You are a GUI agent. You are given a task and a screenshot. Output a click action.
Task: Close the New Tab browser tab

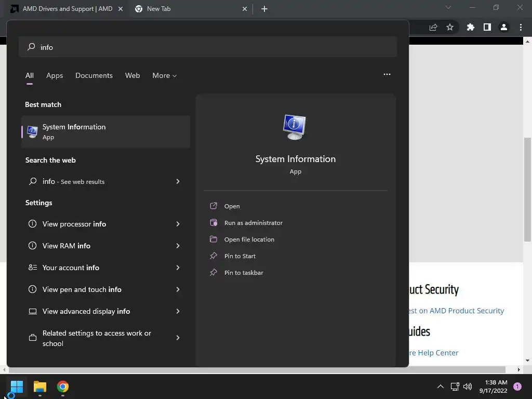[x=245, y=9]
